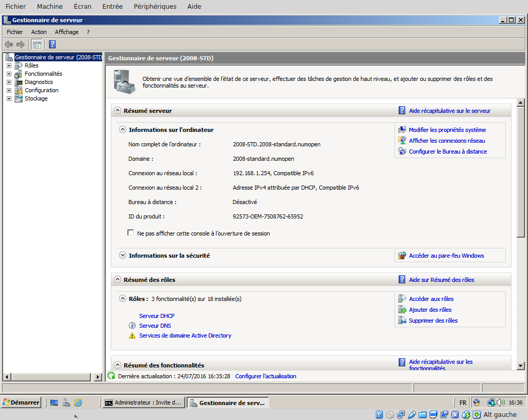Click the blue Help toolbar icon
This screenshot has height=420, width=528.
click(x=52, y=44)
